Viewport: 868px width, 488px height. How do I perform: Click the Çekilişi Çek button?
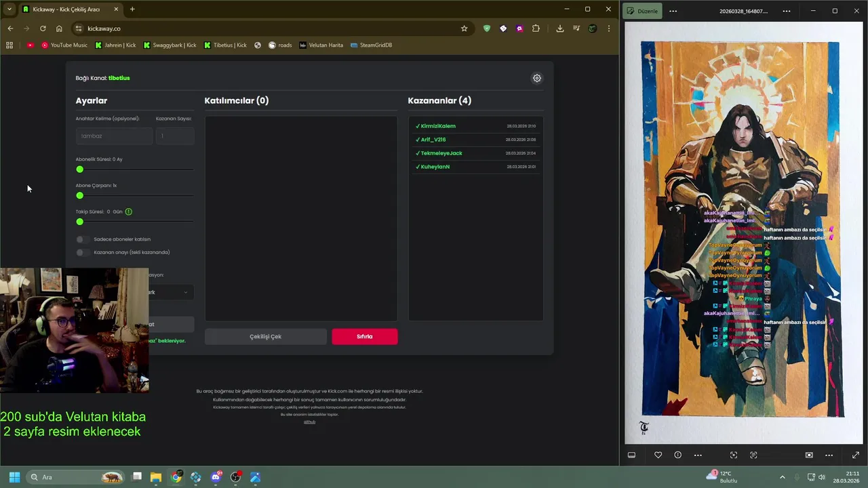point(266,336)
